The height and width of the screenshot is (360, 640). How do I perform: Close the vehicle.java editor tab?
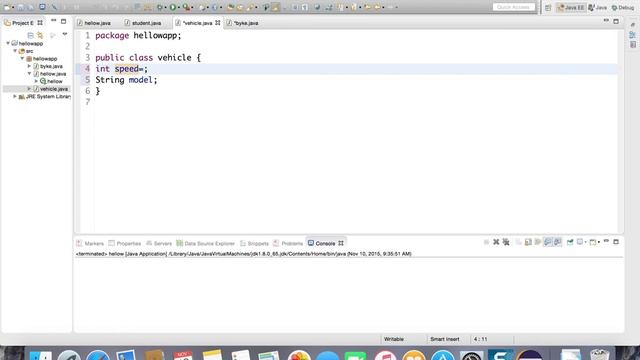click(218, 23)
